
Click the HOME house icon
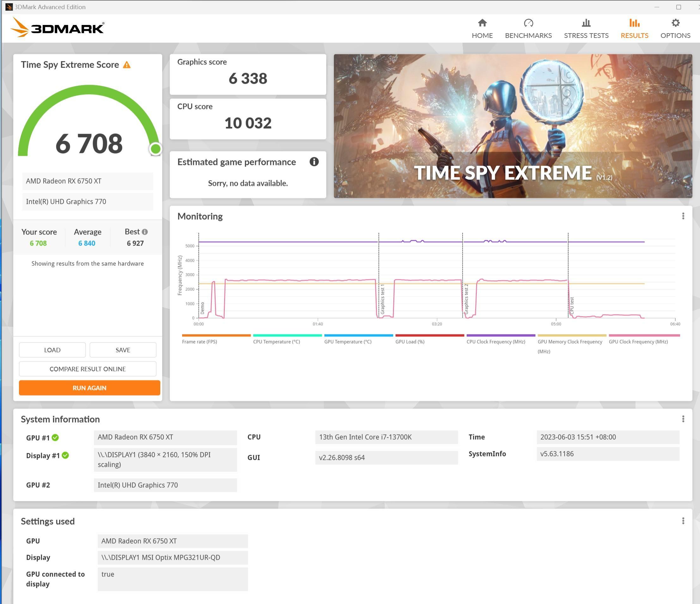482,23
